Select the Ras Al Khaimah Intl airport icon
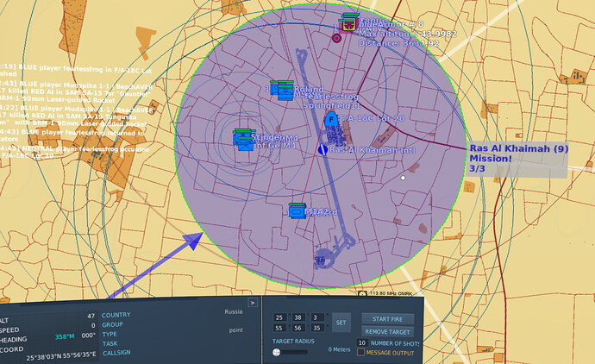Viewport: 595px width, 364px height. pyautogui.click(x=323, y=150)
